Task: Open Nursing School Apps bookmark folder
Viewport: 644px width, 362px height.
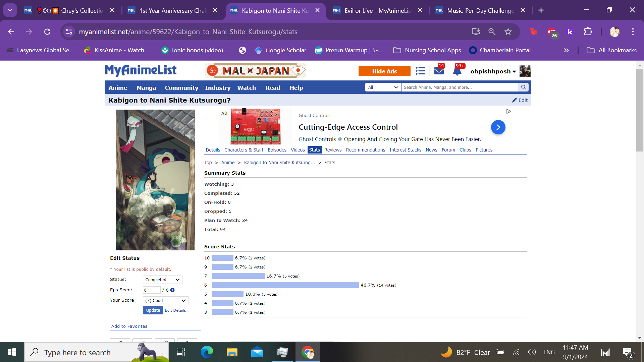Action: 427,50
